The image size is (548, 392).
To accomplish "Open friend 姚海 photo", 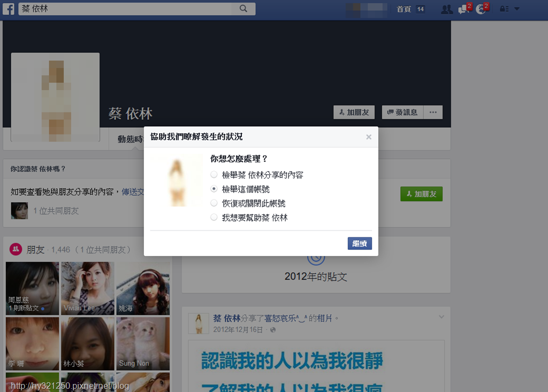I will tap(143, 289).
